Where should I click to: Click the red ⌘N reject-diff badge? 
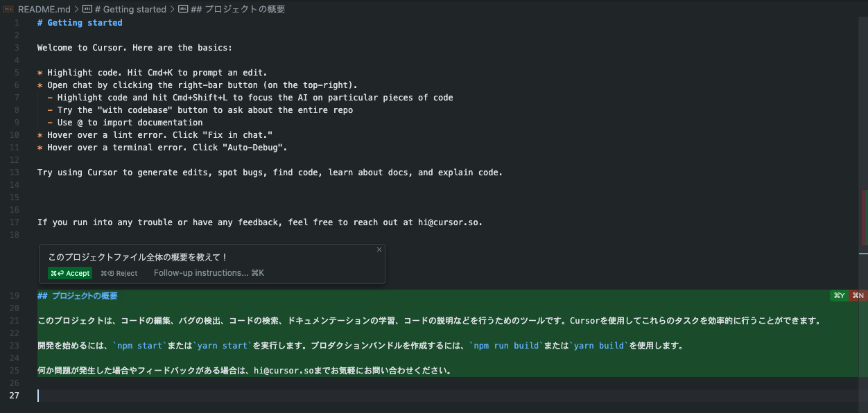click(858, 296)
